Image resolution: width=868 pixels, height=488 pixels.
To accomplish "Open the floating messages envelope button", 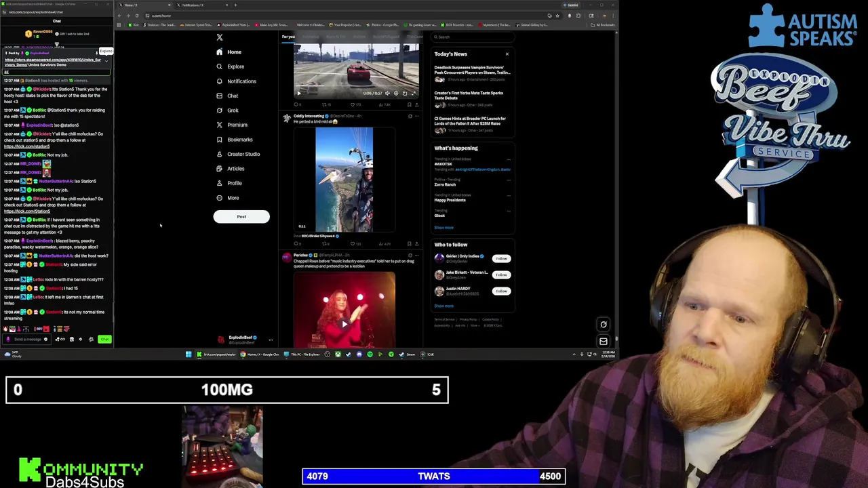I will point(603,341).
